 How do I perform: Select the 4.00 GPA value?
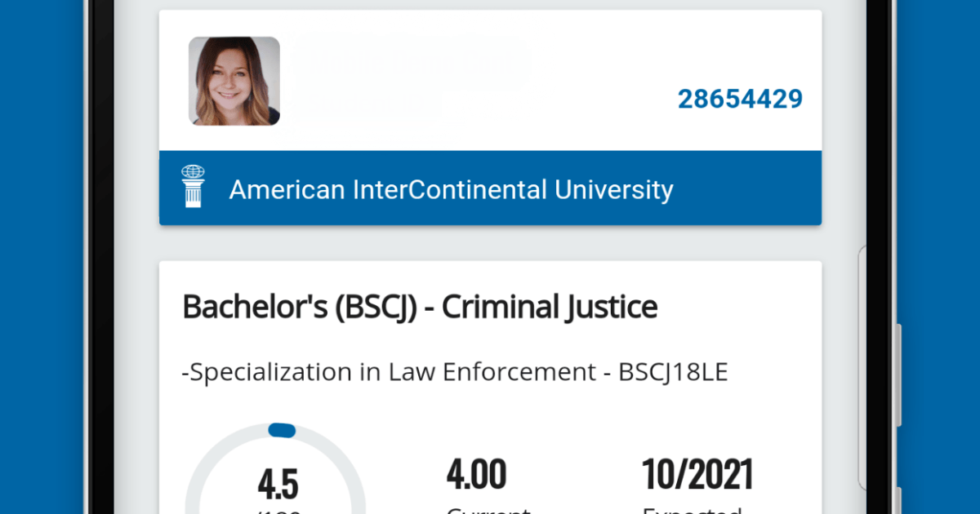[x=476, y=475]
